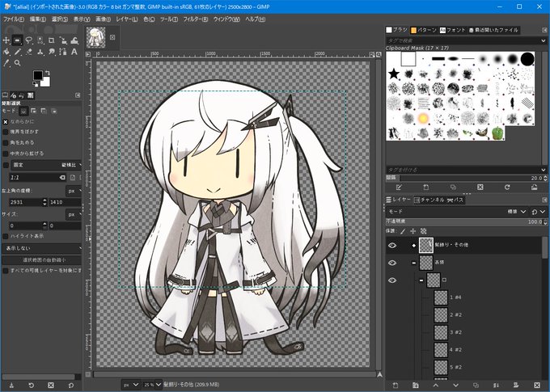
Task: Enable the 中央から拡げる expand from center checkbox
Action: click(x=6, y=154)
